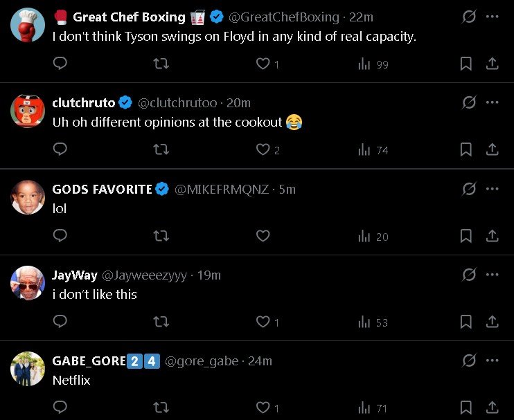This screenshot has height=420, width=514.
Task: Reply to JayWay's tweet
Action: (x=60, y=322)
